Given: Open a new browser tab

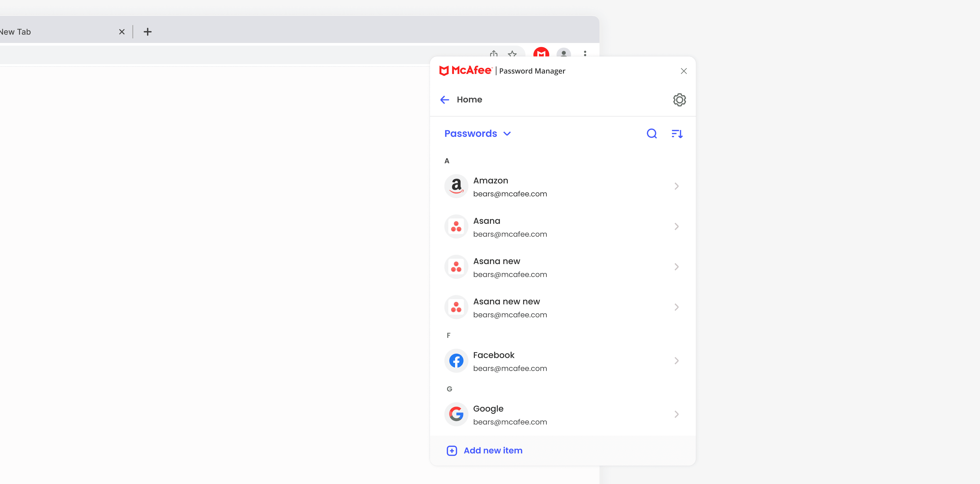Looking at the screenshot, I should pos(148,32).
